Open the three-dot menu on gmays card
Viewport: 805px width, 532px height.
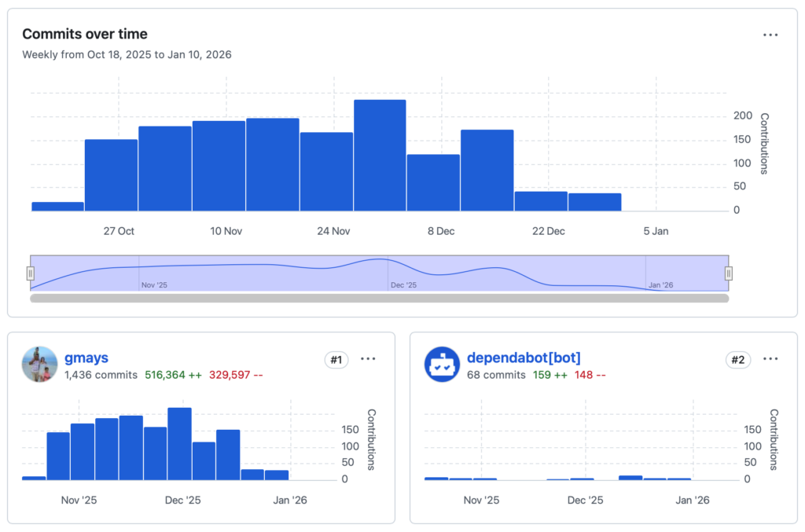(x=368, y=359)
